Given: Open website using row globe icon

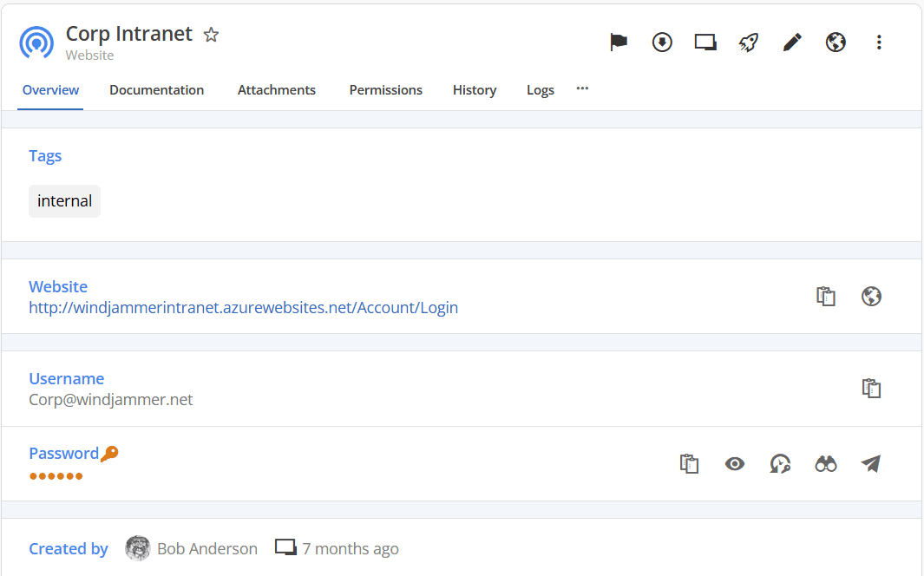Looking at the screenshot, I should [871, 297].
